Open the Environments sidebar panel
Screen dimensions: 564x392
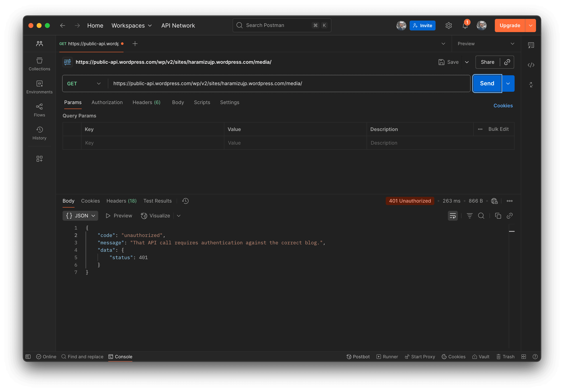[39, 87]
